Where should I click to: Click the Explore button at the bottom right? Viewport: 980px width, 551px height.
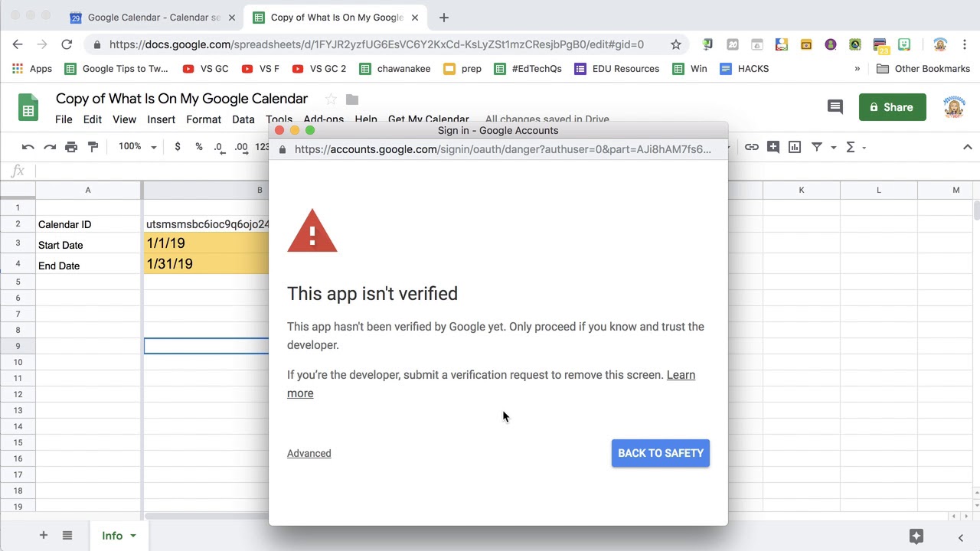point(916,536)
